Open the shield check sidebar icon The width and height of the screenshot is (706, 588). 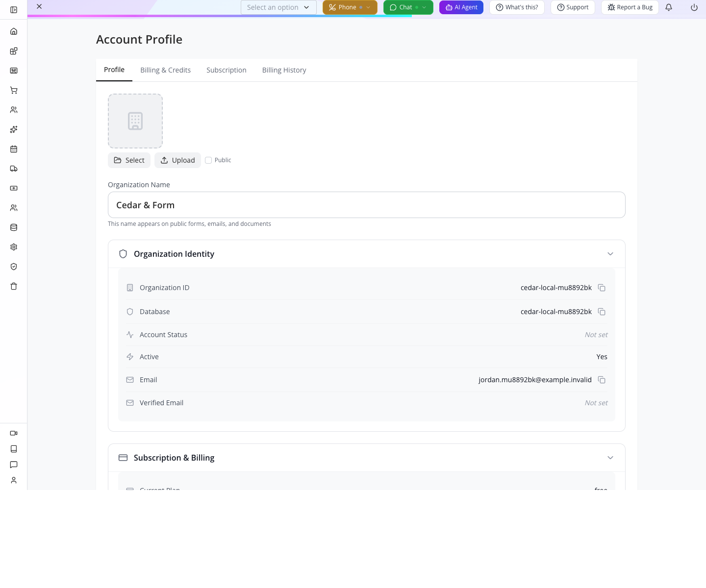click(14, 267)
